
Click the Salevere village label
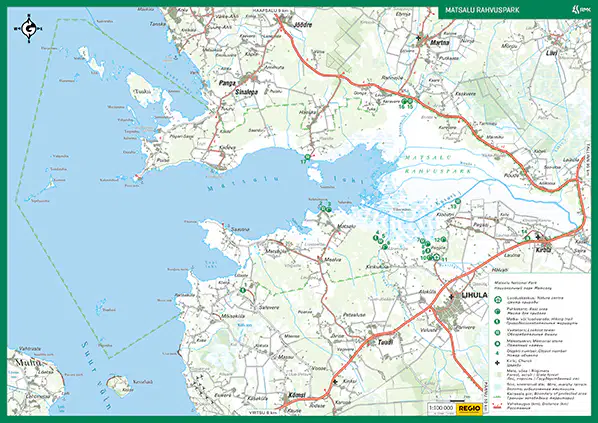click(269, 307)
